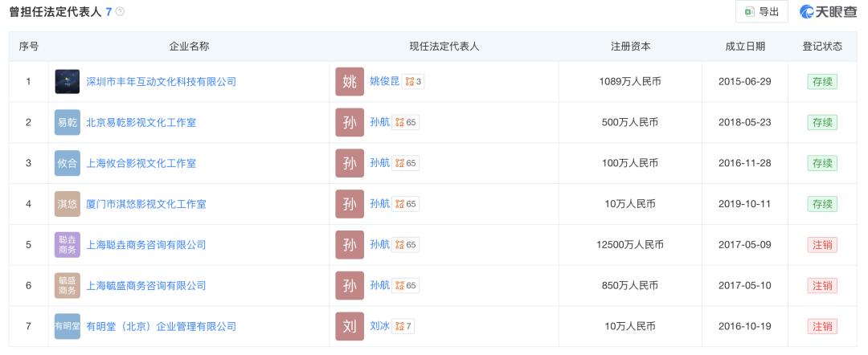Screen dimensions: 868x355
Task: Click the related-companies badge 7 next to 刘冰
Action: pyautogui.click(x=403, y=326)
